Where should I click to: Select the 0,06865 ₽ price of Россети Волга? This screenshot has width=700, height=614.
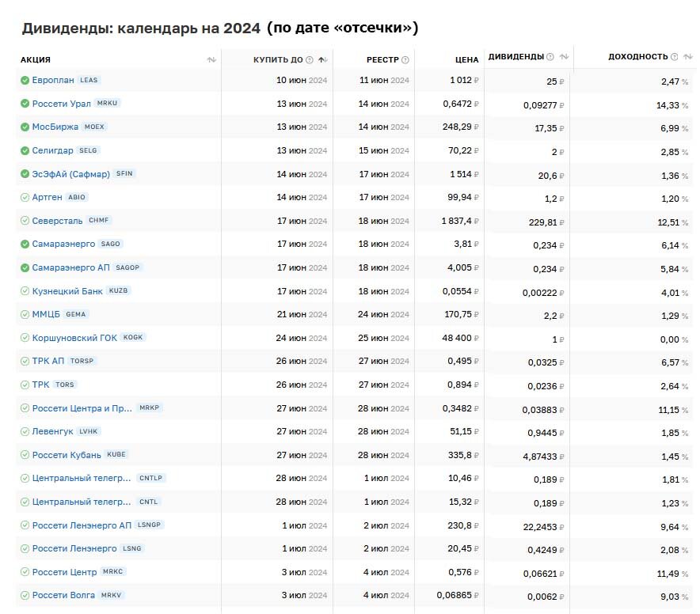458,595
